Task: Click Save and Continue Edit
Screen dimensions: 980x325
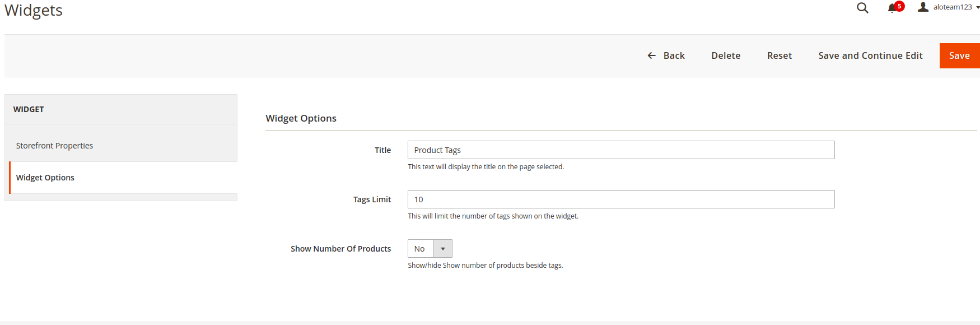Action: [870, 55]
